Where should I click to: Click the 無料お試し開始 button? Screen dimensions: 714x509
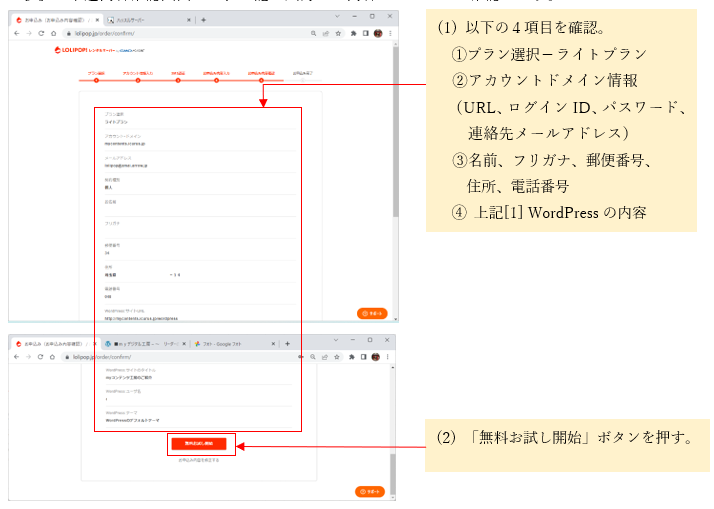coord(198,443)
